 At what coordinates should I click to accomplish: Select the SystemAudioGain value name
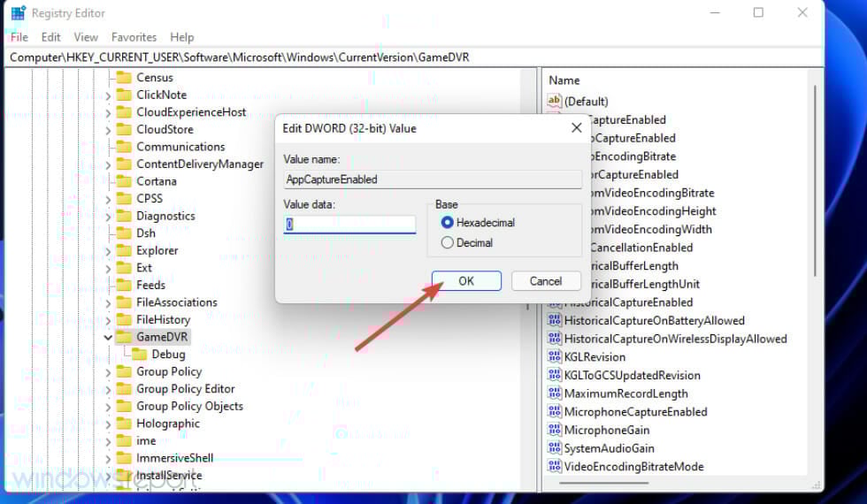609,448
